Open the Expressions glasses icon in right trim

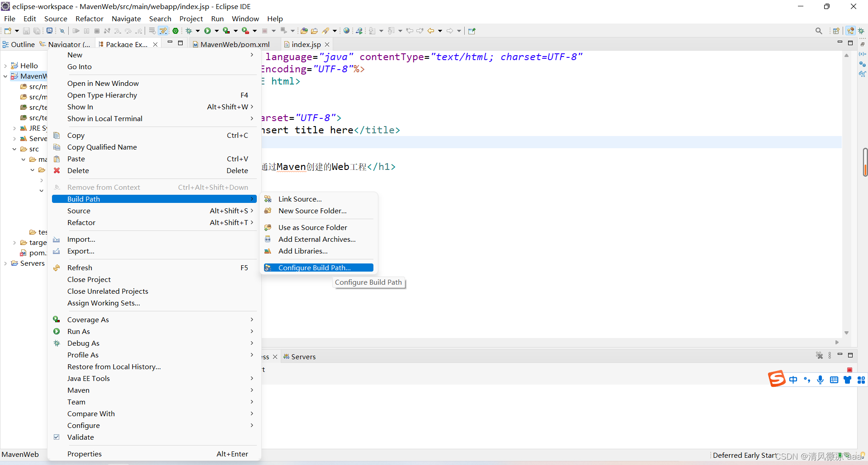pyautogui.click(x=863, y=74)
